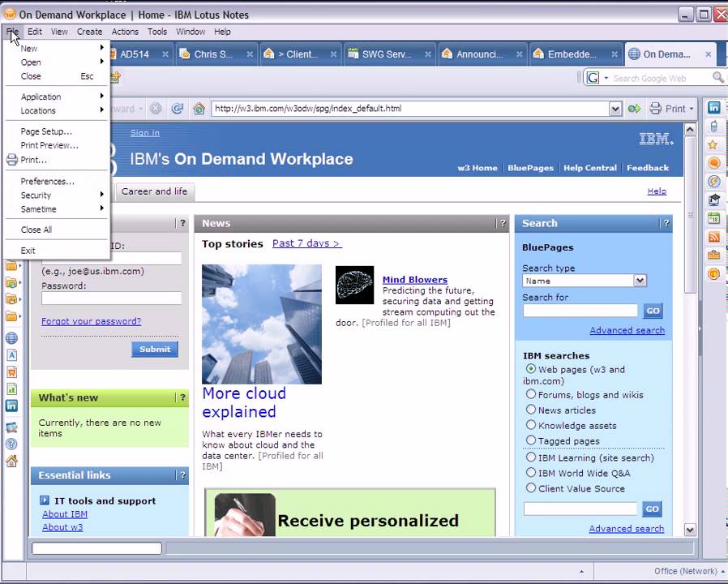Open Past 7 days link
This screenshot has height=584, width=728.
point(307,243)
